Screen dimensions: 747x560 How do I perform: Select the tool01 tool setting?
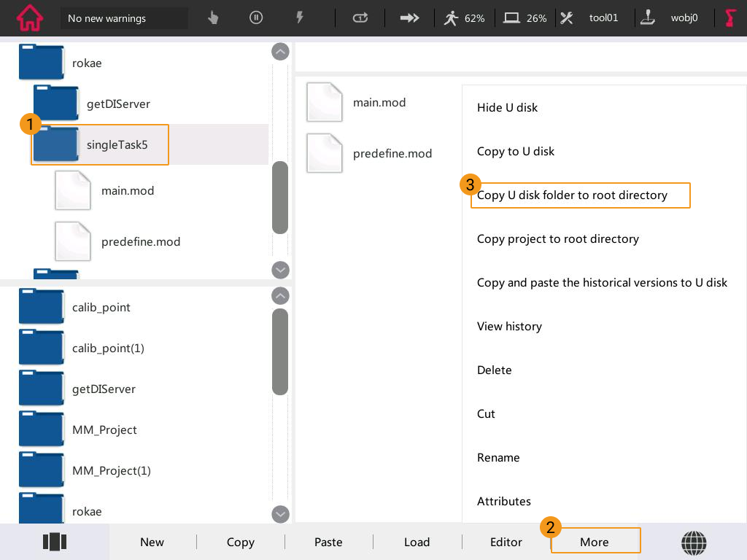[589, 17]
